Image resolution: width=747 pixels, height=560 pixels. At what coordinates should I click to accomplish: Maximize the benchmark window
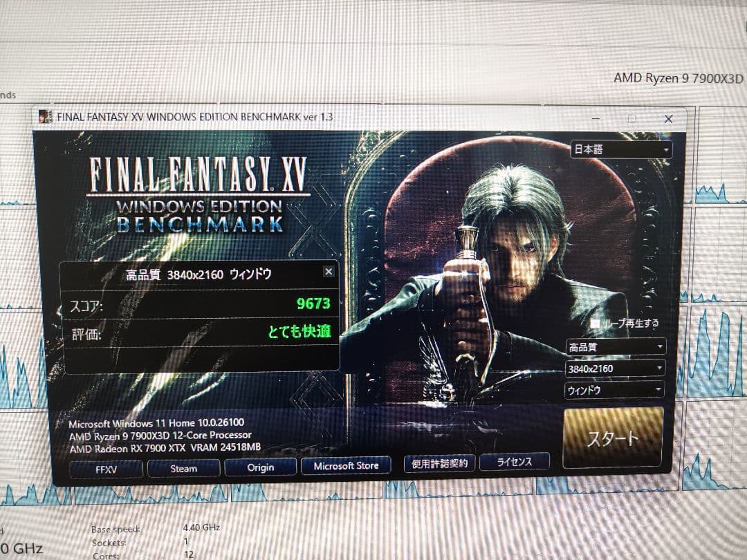tap(631, 119)
